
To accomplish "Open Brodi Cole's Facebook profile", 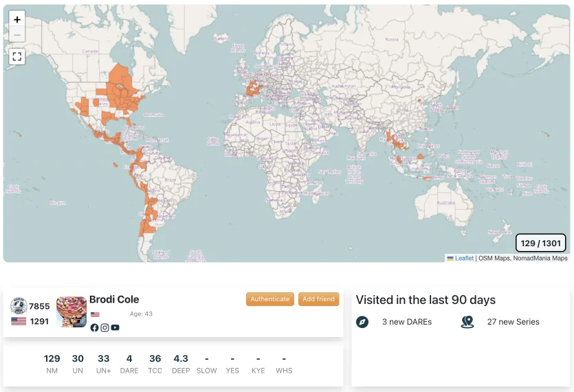I will [94, 327].
